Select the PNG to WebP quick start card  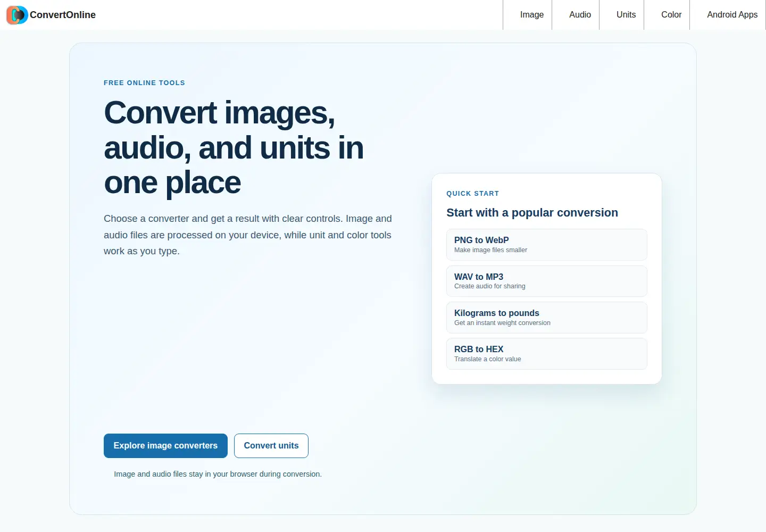547,245
